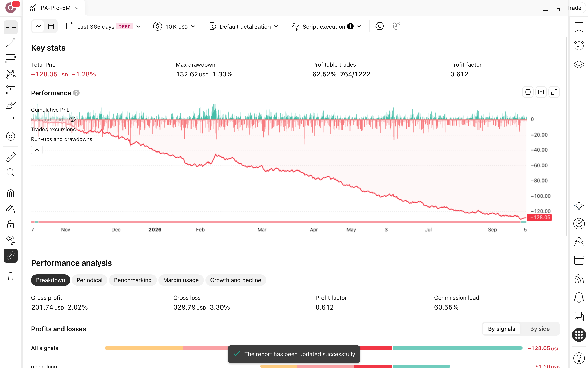Open the Default detalization dropdown

coord(244,26)
